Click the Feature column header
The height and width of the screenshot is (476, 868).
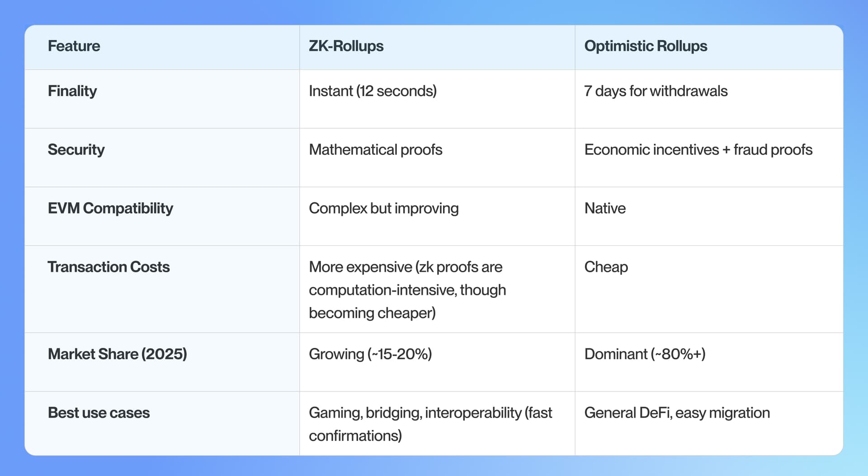(74, 46)
